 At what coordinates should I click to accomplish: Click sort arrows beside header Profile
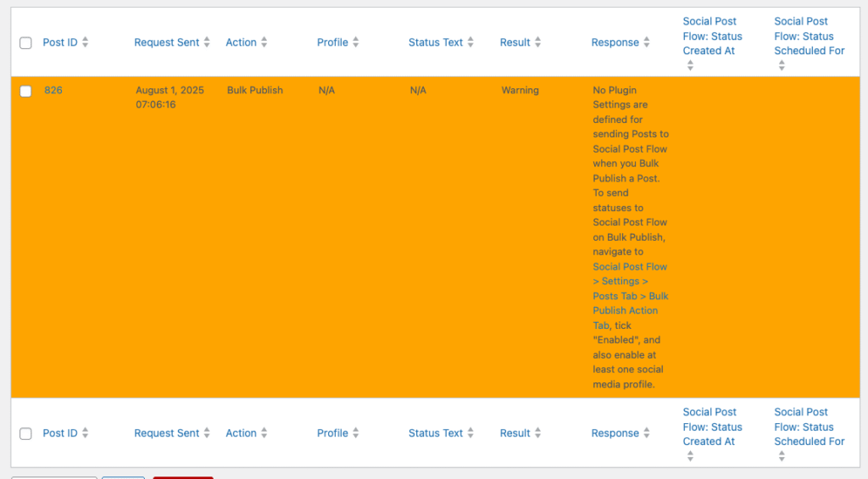coord(356,42)
